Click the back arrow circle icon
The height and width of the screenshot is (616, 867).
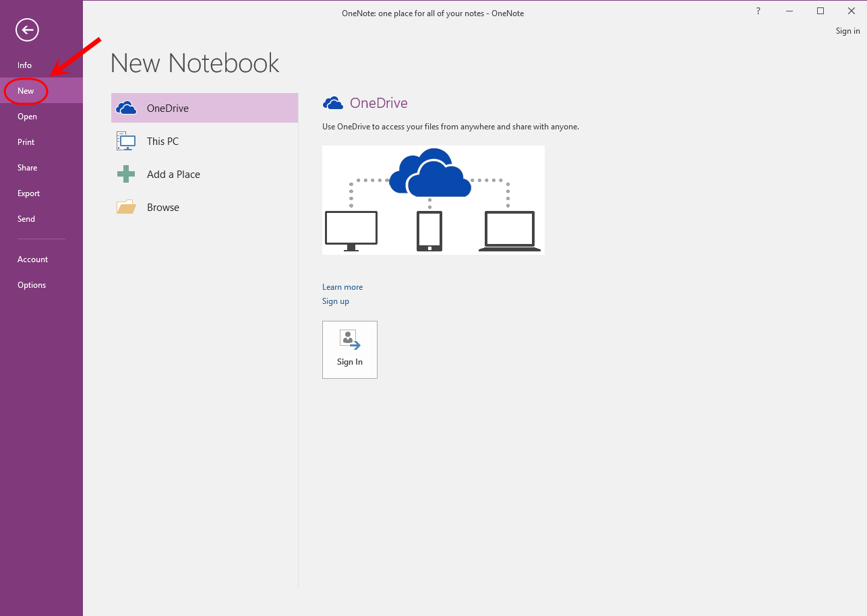tap(28, 29)
